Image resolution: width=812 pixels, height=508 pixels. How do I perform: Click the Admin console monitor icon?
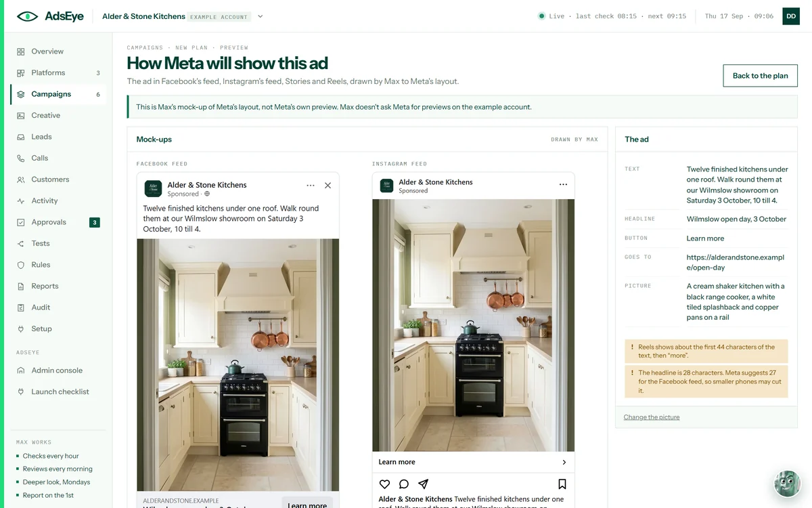21,371
